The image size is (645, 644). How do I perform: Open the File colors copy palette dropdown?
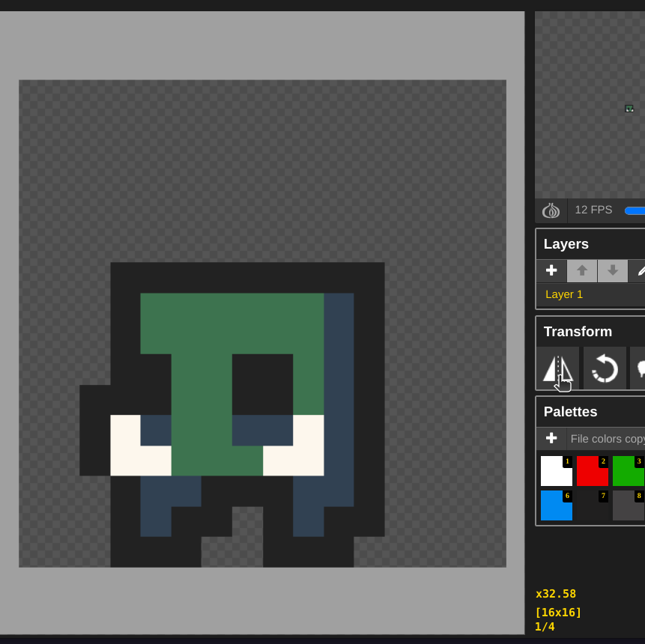tap(606, 439)
